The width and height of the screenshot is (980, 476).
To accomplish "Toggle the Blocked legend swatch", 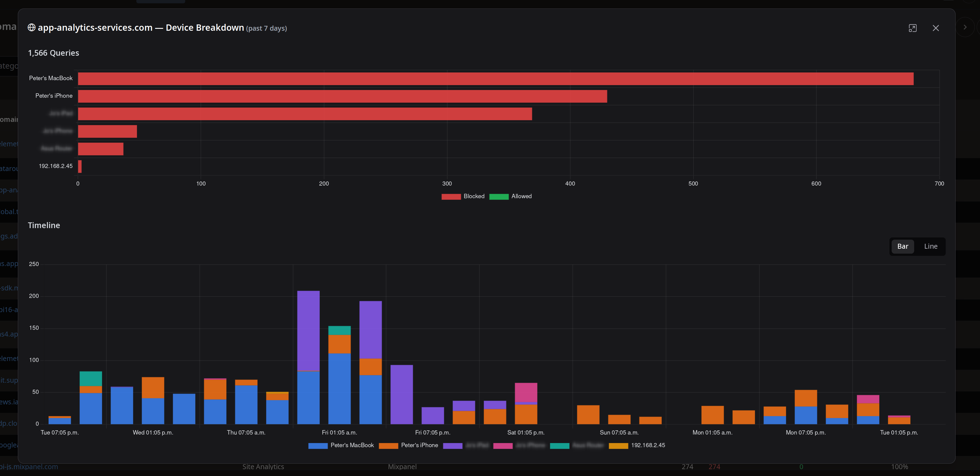I will point(451,197).
